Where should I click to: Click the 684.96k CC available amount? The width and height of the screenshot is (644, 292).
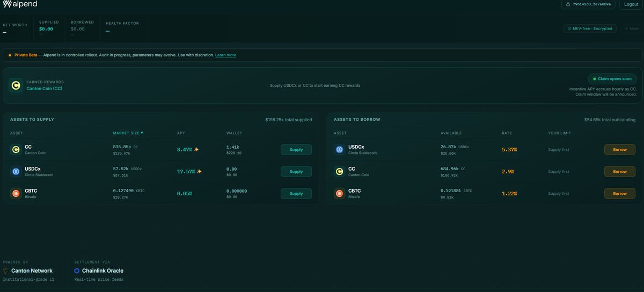[453, 169]
